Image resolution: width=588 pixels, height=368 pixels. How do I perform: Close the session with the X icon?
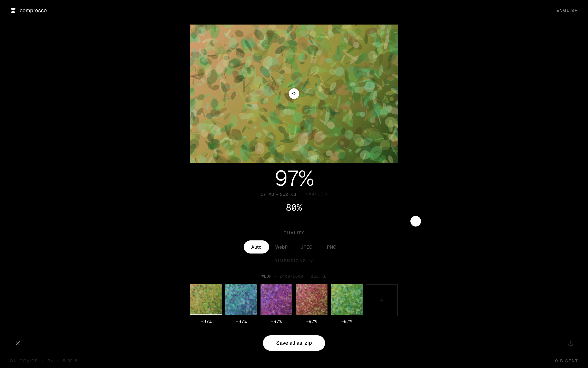pyautogui.click(x=18, y=343)
